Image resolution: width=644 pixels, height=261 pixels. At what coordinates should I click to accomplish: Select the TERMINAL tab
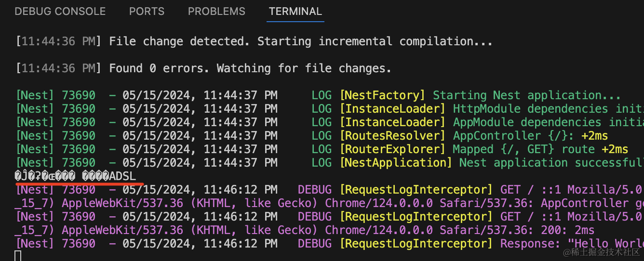295,11
